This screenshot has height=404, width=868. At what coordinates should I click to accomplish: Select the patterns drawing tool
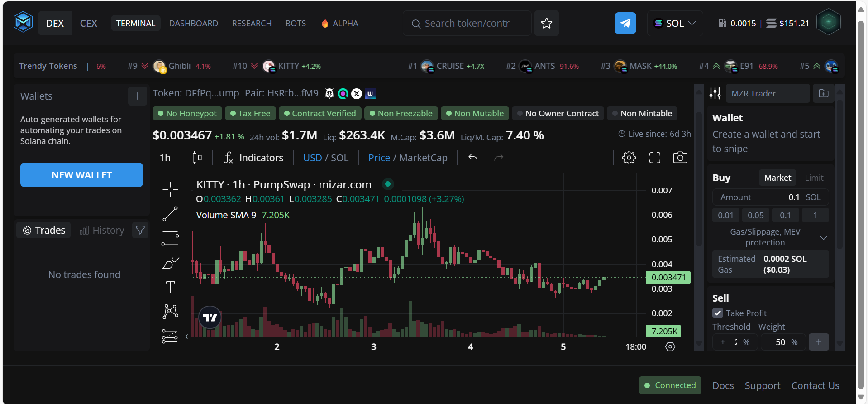click(x=170, y=311)
